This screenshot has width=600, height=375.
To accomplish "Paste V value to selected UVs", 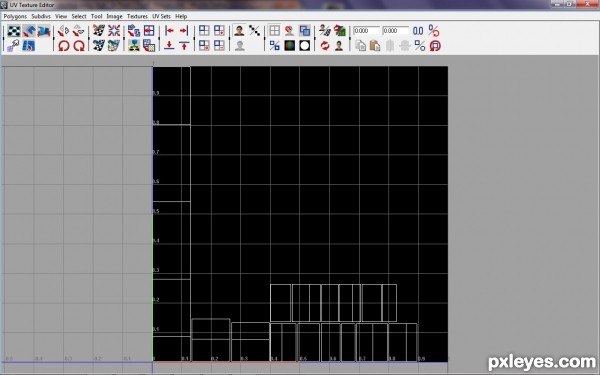I will coord(405,46).
